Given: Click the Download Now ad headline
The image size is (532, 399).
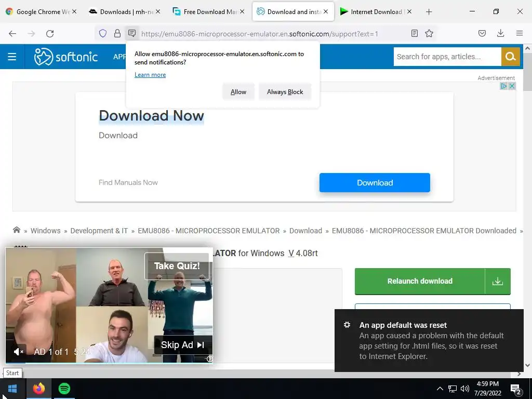Looking at the screenshot, I should click(x=151, y=116).
